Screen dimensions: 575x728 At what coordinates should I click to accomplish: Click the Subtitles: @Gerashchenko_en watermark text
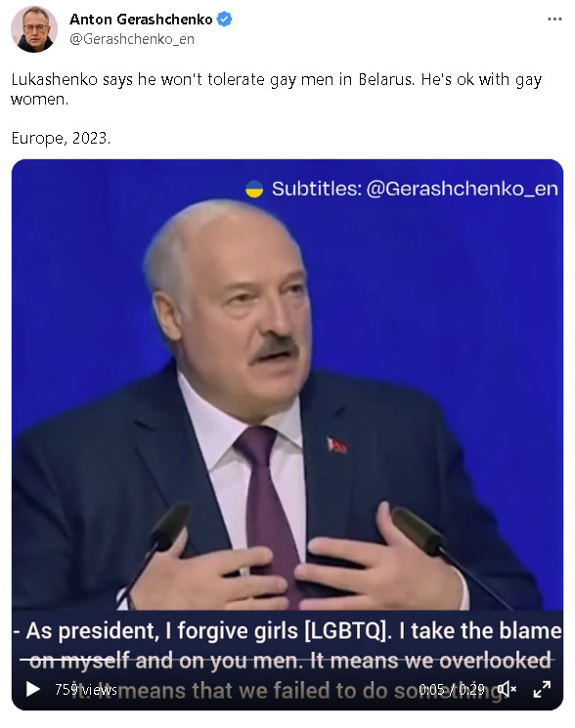click(x=415, y=189)
